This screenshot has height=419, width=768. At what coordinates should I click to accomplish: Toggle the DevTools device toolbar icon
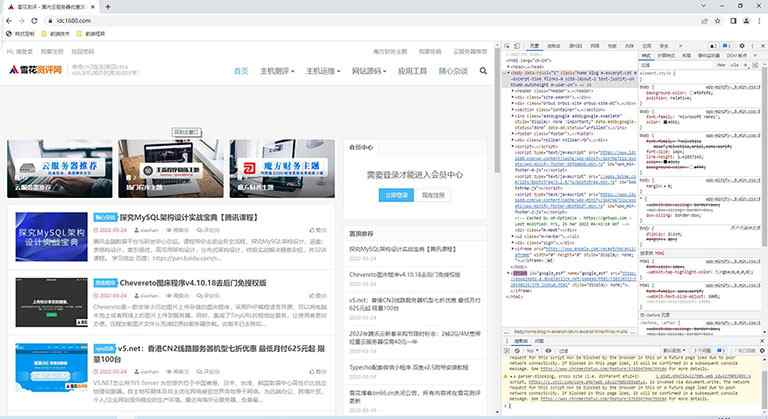pos(517,46)
